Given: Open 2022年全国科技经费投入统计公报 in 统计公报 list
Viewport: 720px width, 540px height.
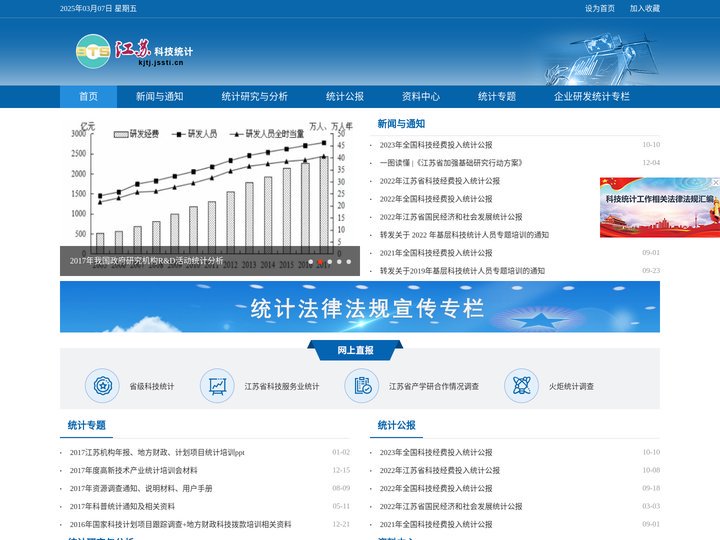Looking at the screenshot, I should click(x=436, y=488).
